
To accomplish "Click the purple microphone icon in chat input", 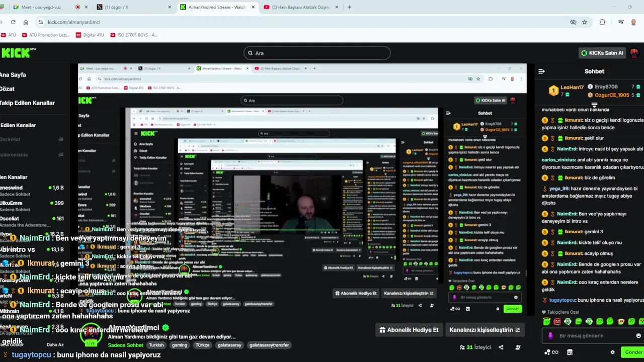I will tap(550, 336).
